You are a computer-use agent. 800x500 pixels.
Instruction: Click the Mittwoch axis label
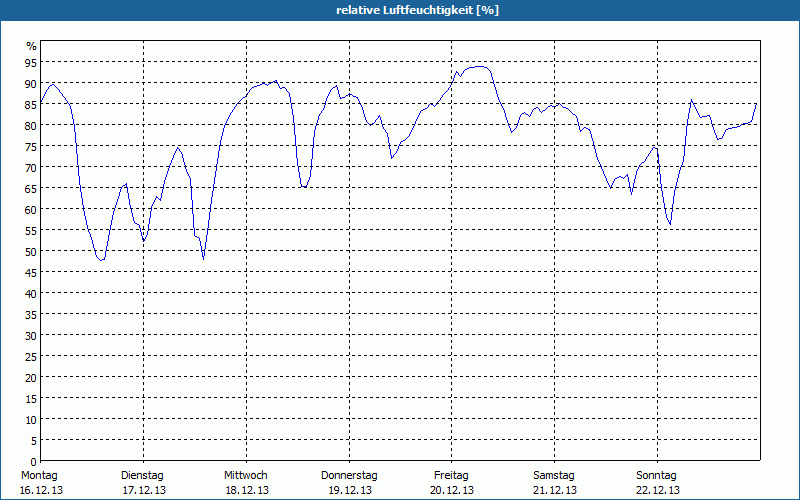pos(245,475)
